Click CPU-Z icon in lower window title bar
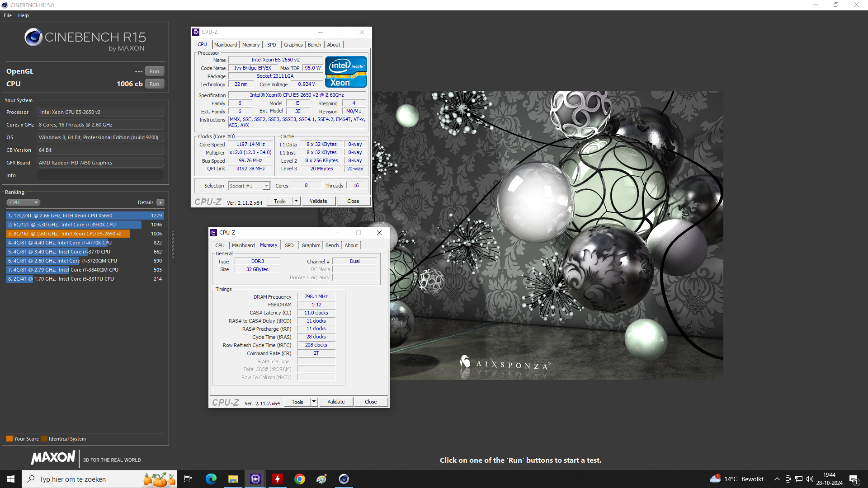 pos(213,233)
